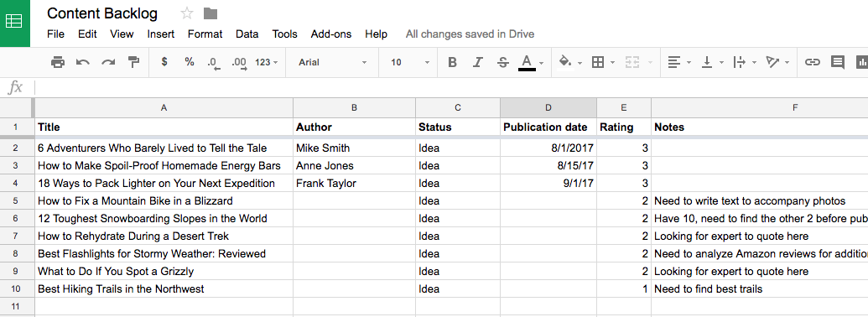The width and height of the screenshot is (868, 317).
Task: Open the font size 10 dropdown
Action: click(409, 63)
